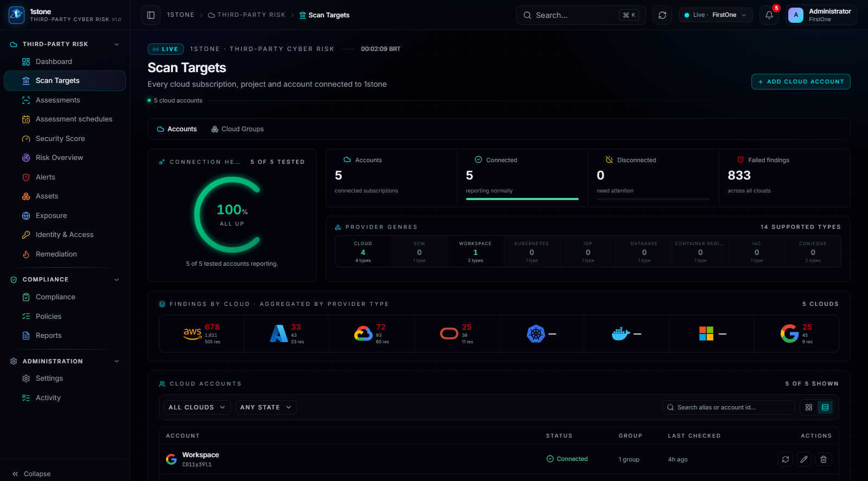Select the Google Workspace findings card
Screen dimensions: 868x481
coord(796,334)
